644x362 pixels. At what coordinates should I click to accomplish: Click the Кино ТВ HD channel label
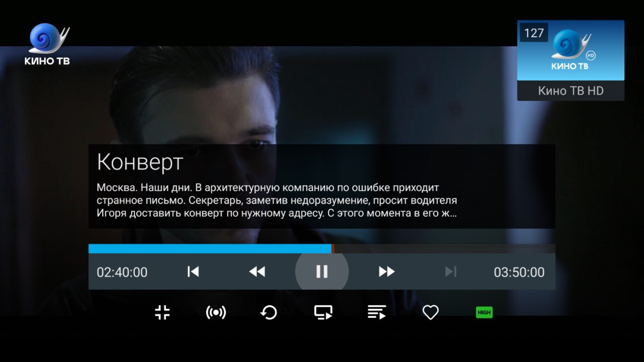pos(571,91)
